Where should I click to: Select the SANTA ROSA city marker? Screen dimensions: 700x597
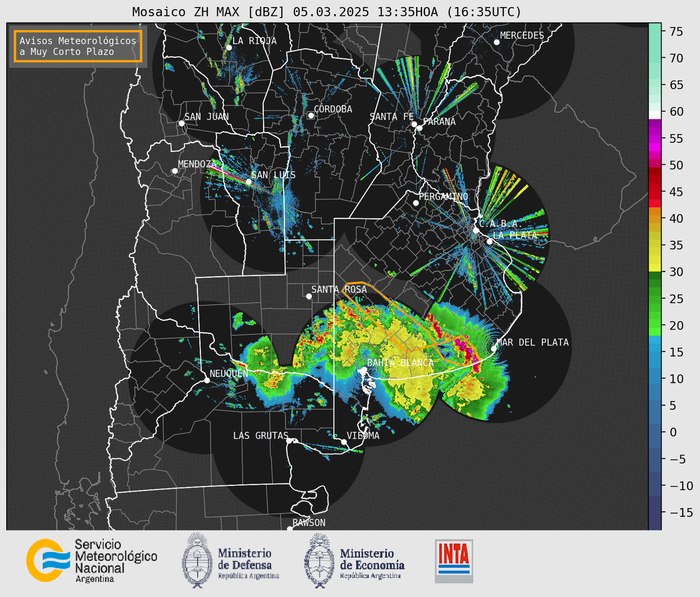[309, 296]
